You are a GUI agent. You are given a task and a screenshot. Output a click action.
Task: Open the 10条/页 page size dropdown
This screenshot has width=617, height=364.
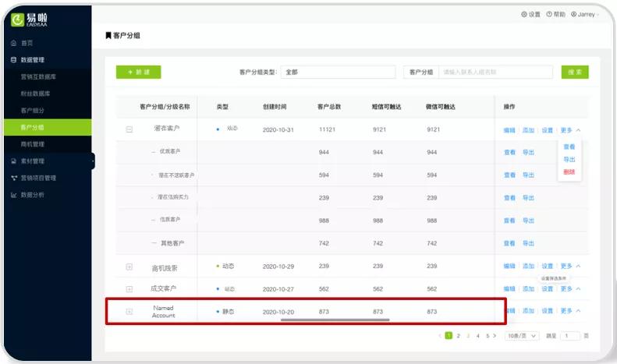pyautogui.click(x=522, y=336)
